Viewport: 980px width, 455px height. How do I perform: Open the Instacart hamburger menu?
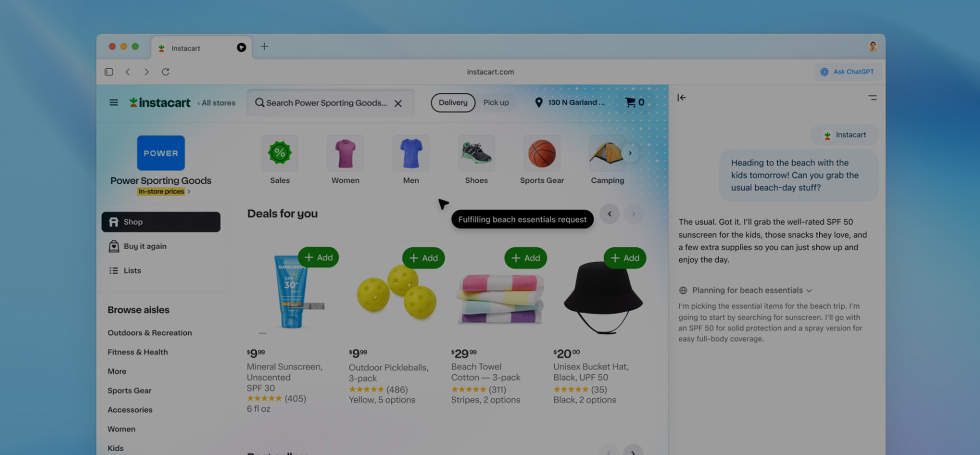pyautogui.click(x=113, y=102)
